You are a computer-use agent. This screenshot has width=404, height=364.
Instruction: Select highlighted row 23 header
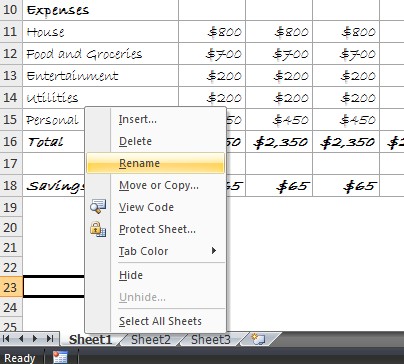pyautogui.click(x=11, y=287)
